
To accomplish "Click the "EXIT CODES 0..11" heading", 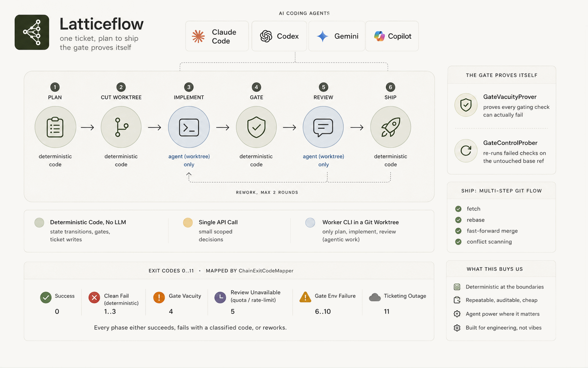I will point(171,271).
